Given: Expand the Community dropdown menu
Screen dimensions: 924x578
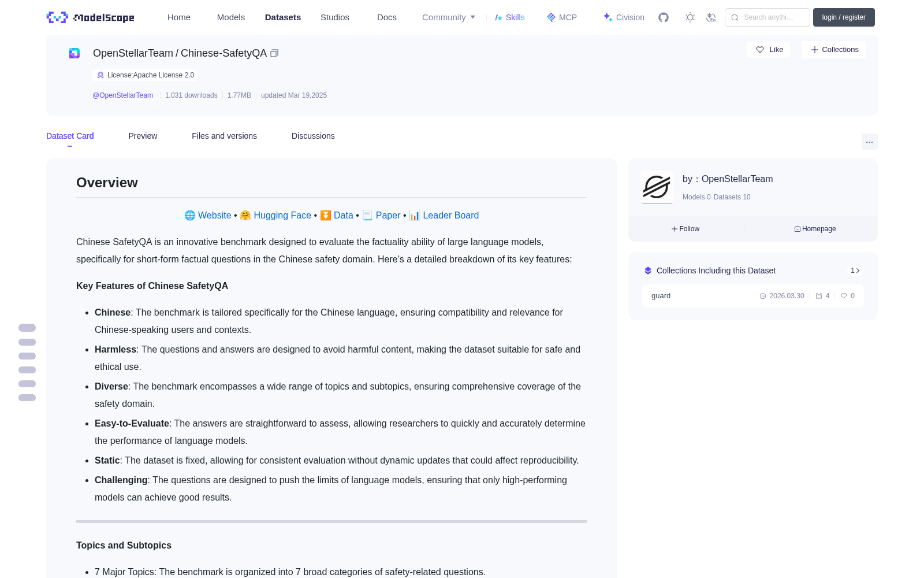Looking at the screenshot, I should tap(449, 17).
